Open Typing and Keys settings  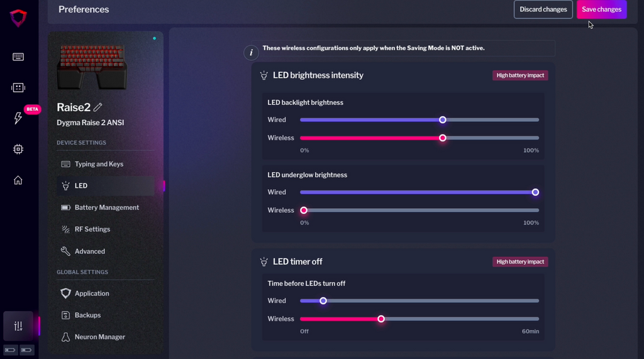click(x=99, y=164)
